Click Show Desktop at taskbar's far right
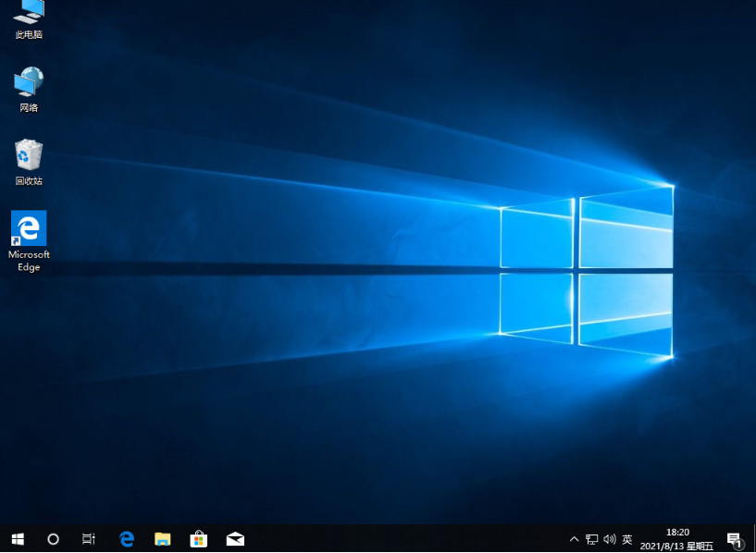Viewport: 756px width, 553px height. tap(753, 539)
